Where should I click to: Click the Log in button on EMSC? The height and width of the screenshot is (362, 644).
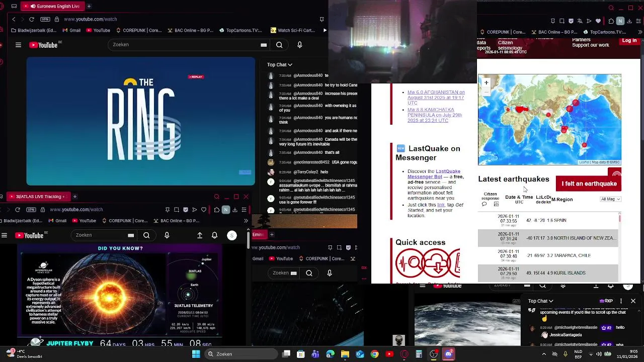pyautogui.click(x=629, y=41)
